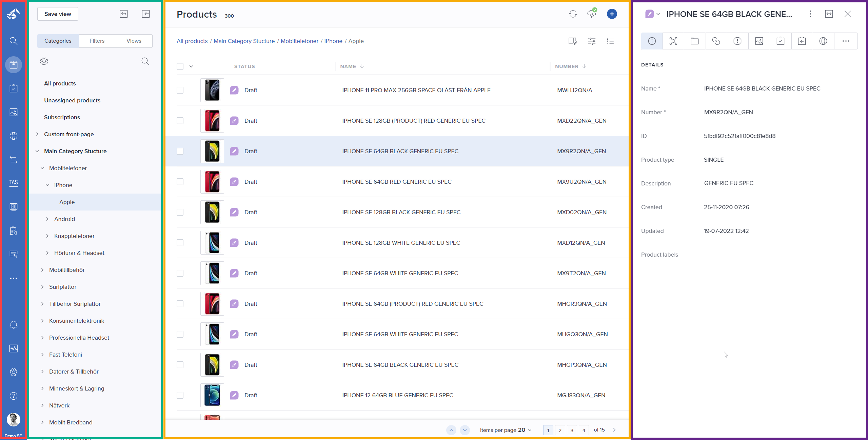Collapse the Mobiltelefoner category

(x=42, y=168)
